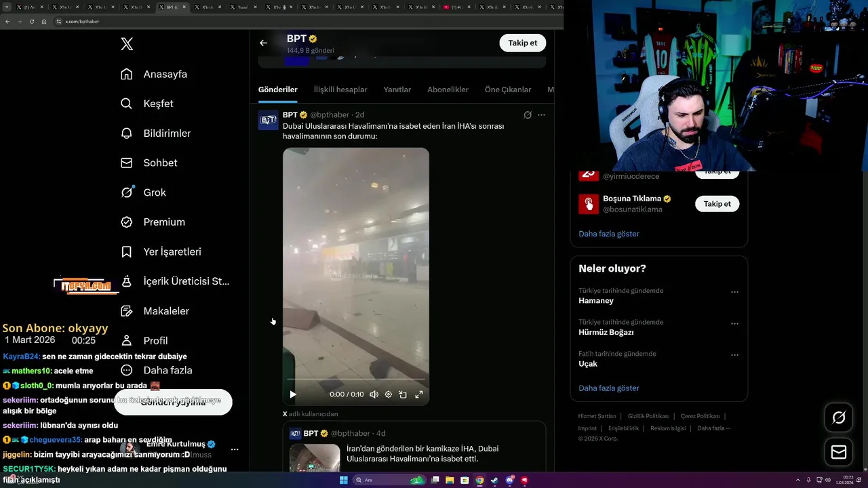Open options for Uçak trend

[734, 355]
